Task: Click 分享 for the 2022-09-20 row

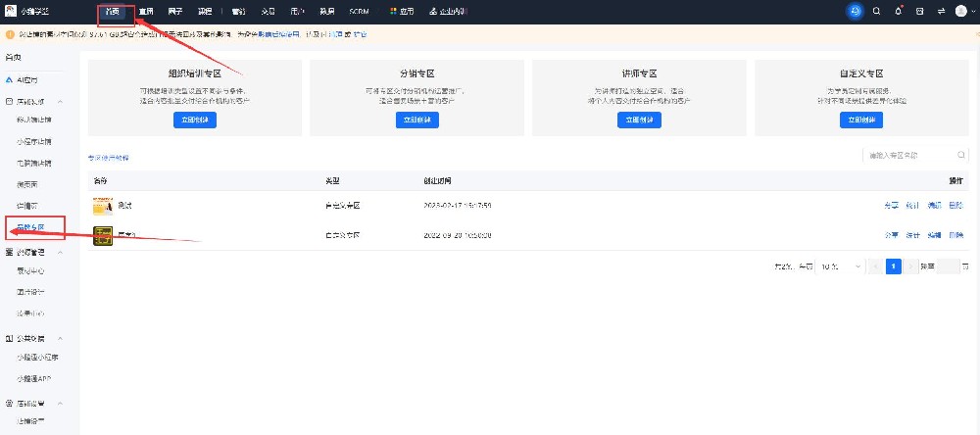Action: tap(891, 235)
